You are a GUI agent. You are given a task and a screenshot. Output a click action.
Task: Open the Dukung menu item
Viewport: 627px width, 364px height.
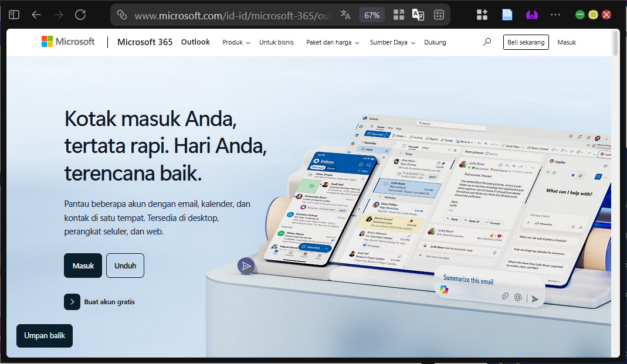435,42
